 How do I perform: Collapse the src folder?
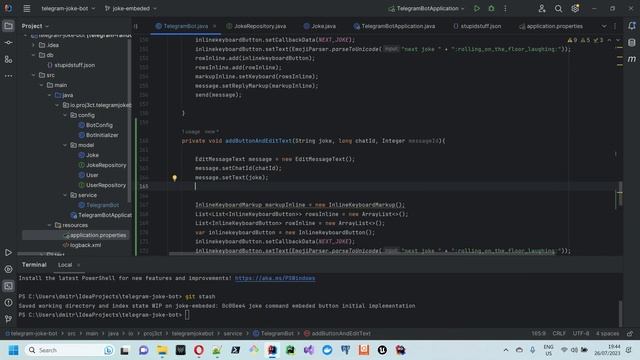pos(33,75)
